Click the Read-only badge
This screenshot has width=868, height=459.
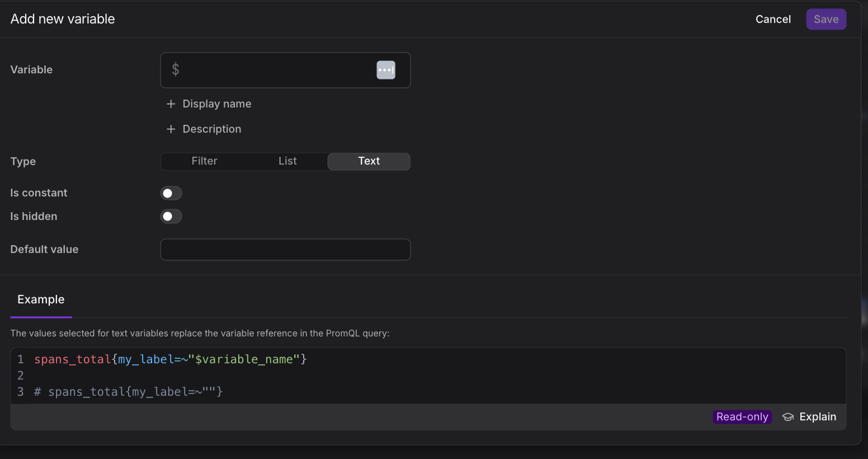click(742, 417)
